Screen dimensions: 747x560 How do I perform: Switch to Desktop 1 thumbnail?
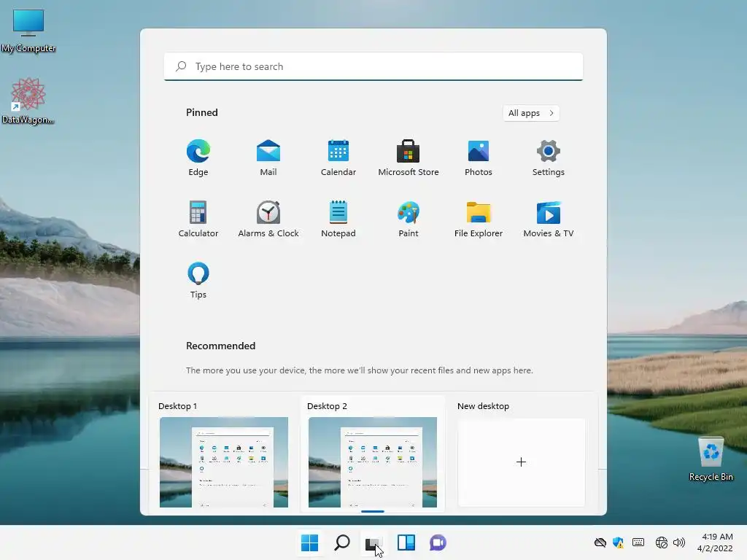click(x=224, y=462)
